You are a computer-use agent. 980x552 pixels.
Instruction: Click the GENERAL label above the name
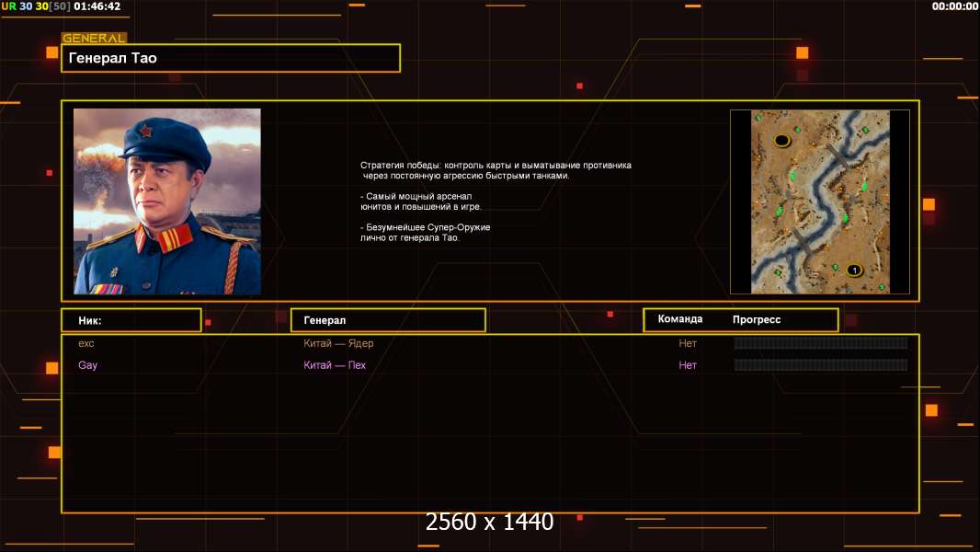tap(95, 38)
